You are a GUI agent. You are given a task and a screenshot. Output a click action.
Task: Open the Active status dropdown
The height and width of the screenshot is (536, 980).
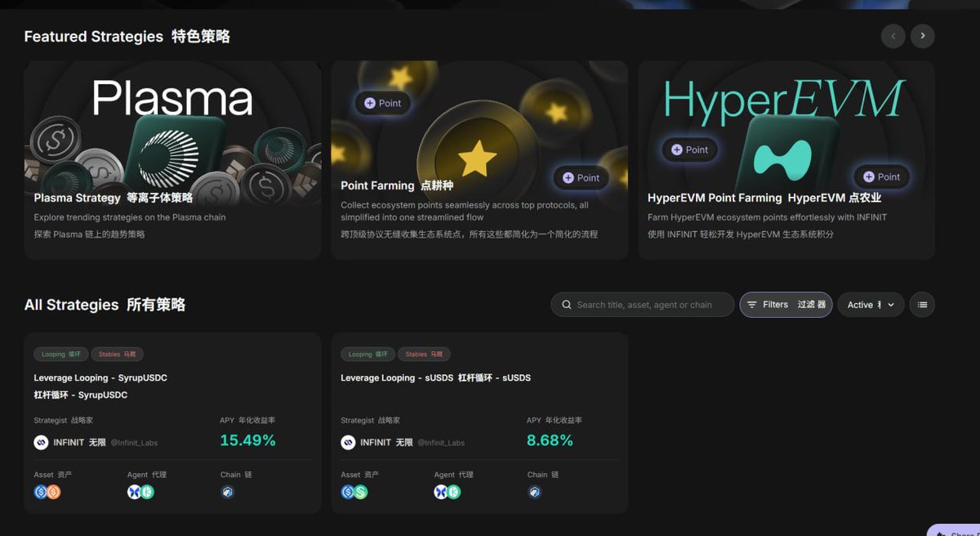click(871, 304)
